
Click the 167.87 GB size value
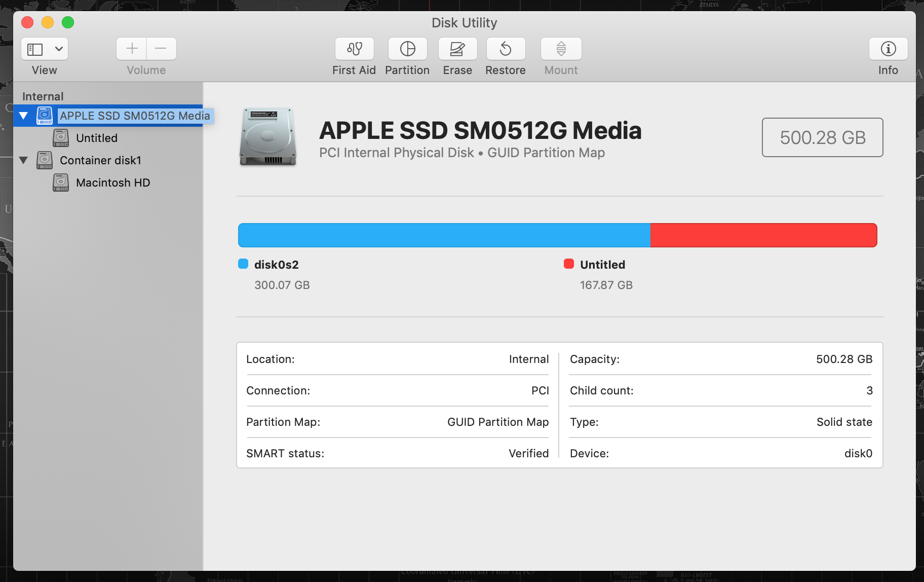[606, 285]
